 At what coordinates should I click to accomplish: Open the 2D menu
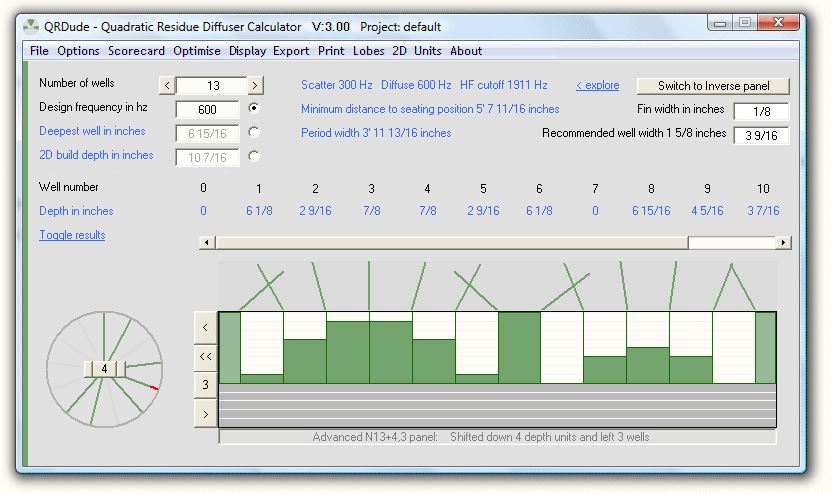(x=399, y=51)
